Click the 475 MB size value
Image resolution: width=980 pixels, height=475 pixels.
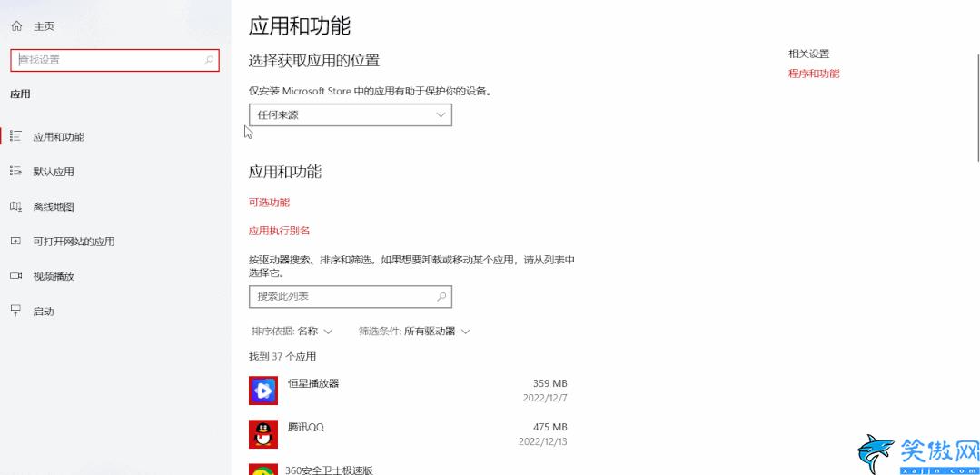click(x=550, y=428)
